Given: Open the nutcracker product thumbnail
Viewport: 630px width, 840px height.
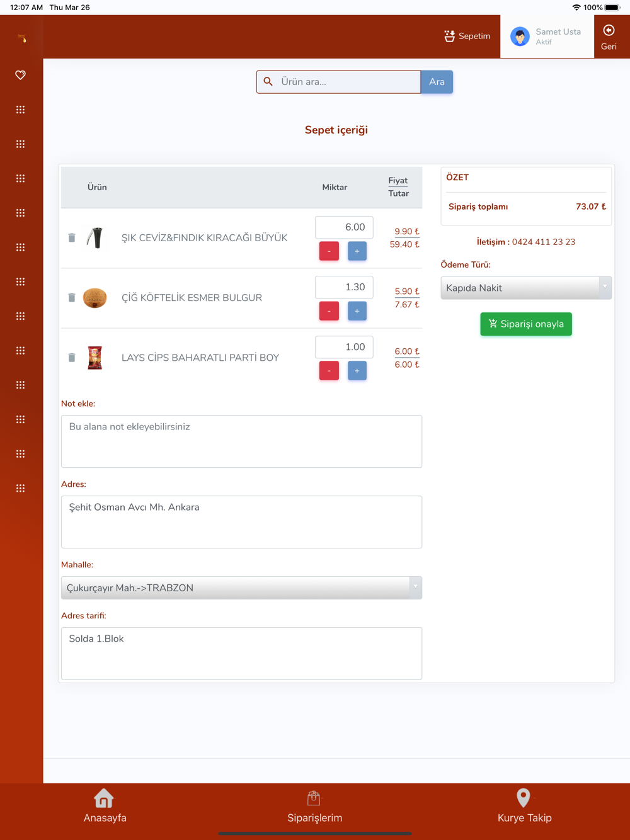Looking at the screenshot, I should click(x=95, y=238).
